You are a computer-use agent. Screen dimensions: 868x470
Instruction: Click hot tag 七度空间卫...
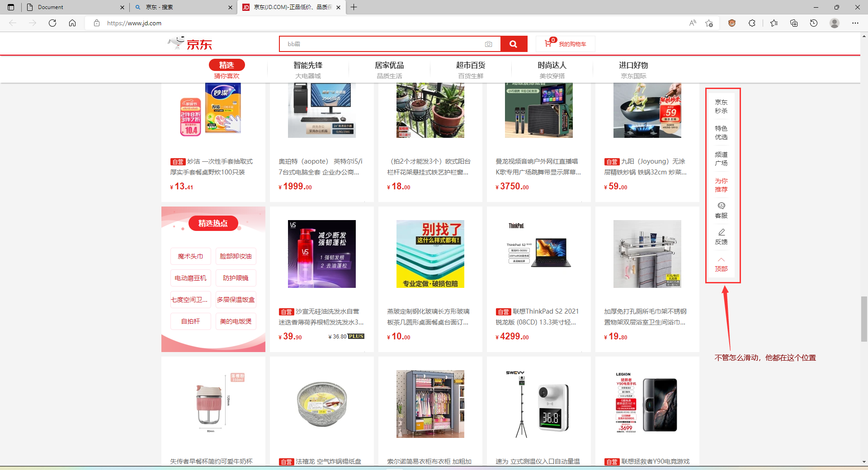pos(190,300)
